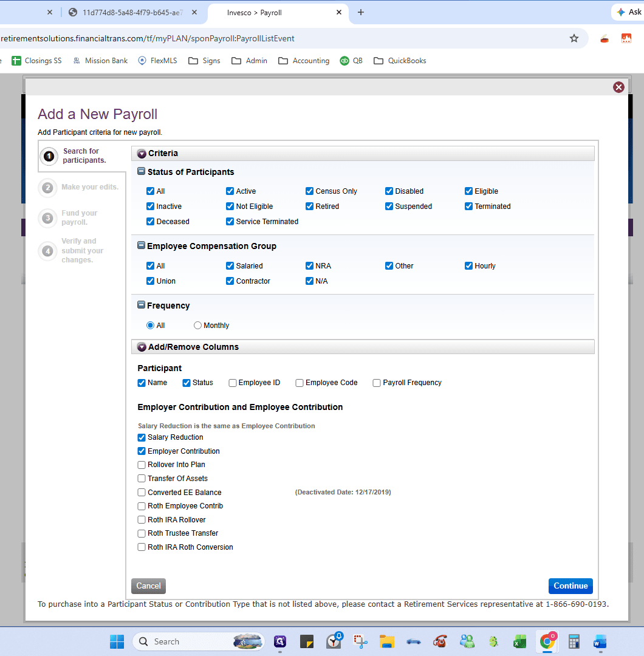Image resolution: width=644 pixels, height=656 pixels.
Task: Switch to the 11d774d8 browser tab
Action: pyautogui.click(x=132, y=13)
